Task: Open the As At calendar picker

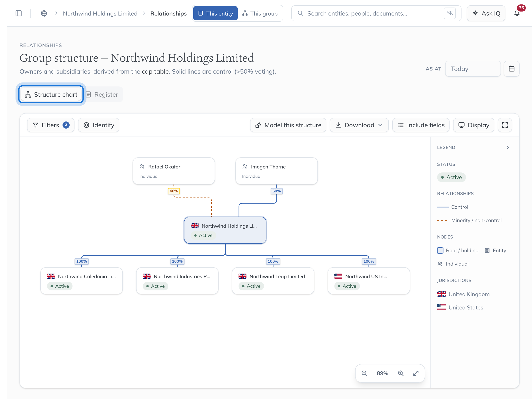Action: [511, 69]
